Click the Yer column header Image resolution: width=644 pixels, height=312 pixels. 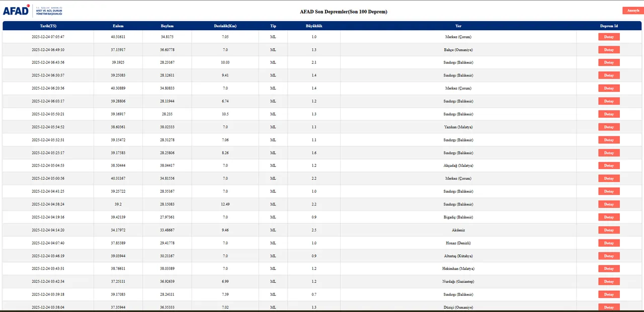tap(458, 26)
